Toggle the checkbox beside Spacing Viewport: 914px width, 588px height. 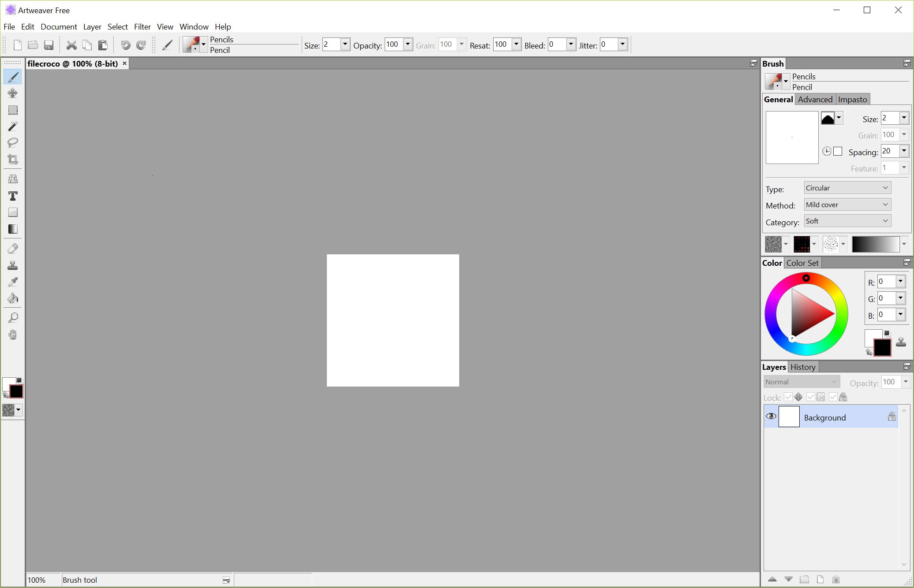click(838, 152)
